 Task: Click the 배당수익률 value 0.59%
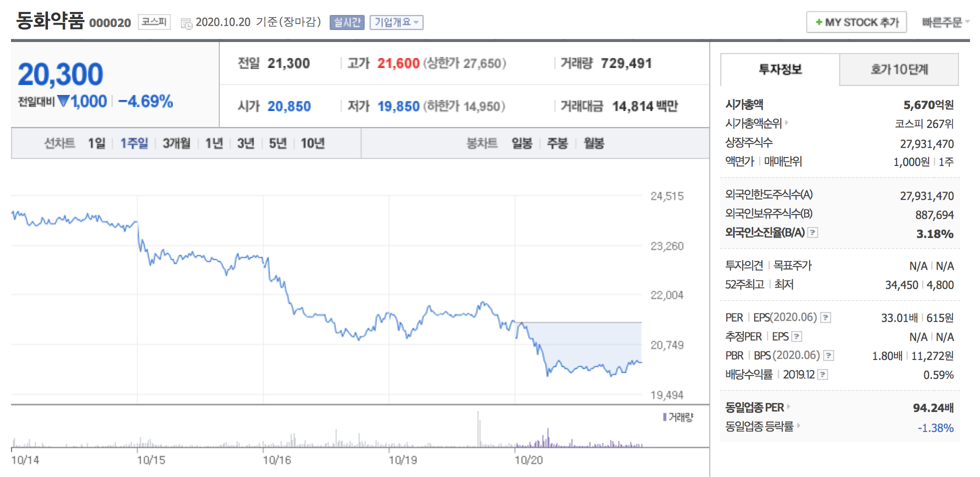(x=938, y=375)
